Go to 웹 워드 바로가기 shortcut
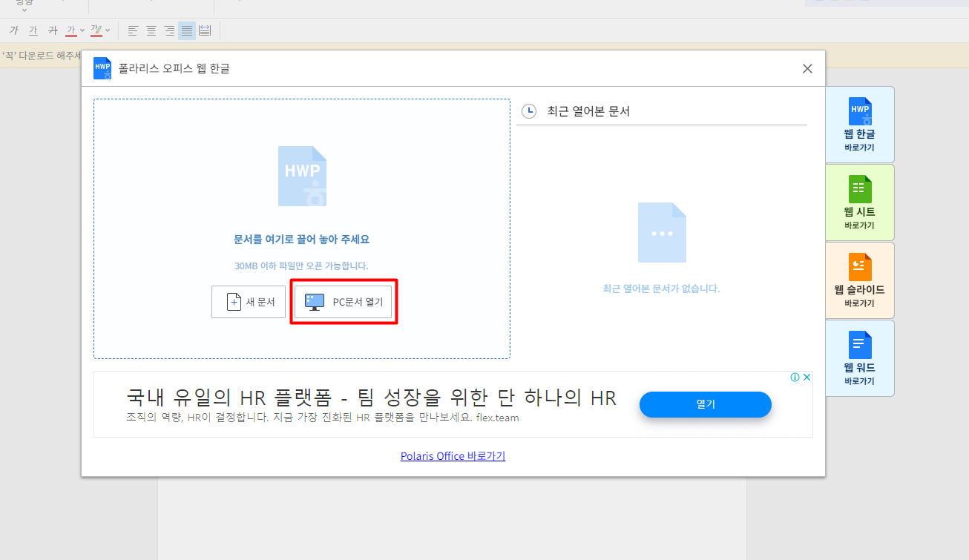 (x=860, y=358)
